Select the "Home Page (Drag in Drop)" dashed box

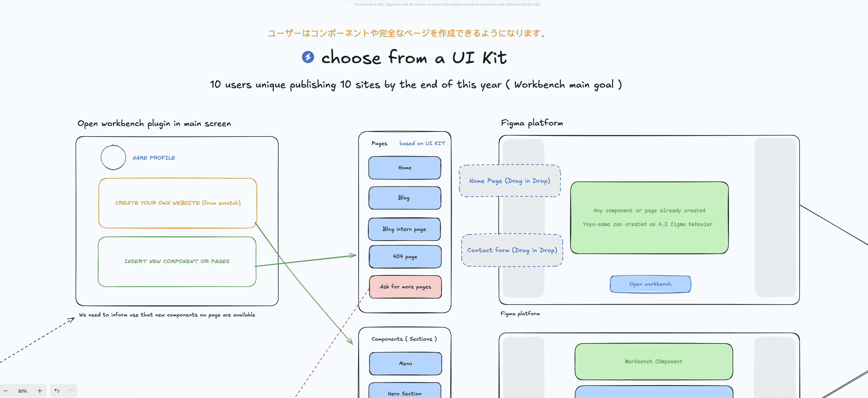click(x=510, y=181)
